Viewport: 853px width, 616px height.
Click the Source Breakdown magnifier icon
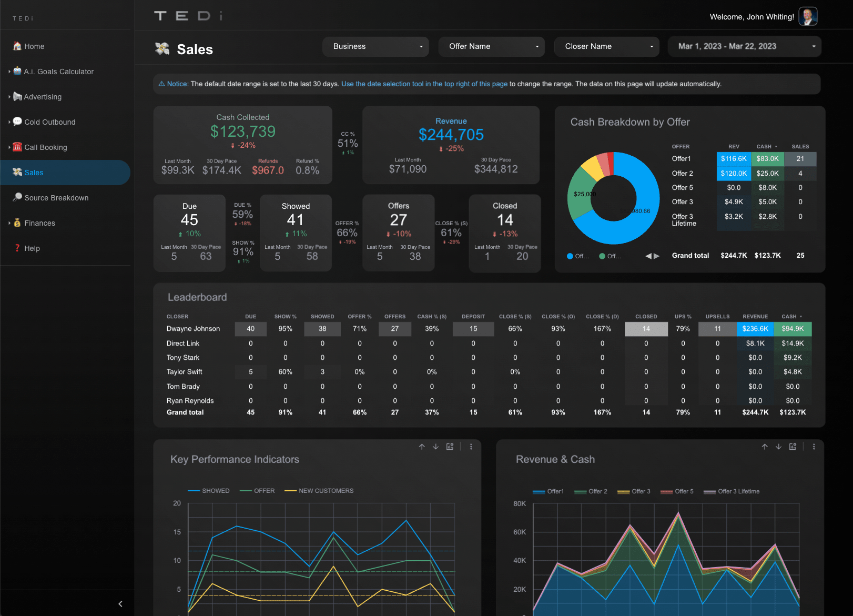17,197
